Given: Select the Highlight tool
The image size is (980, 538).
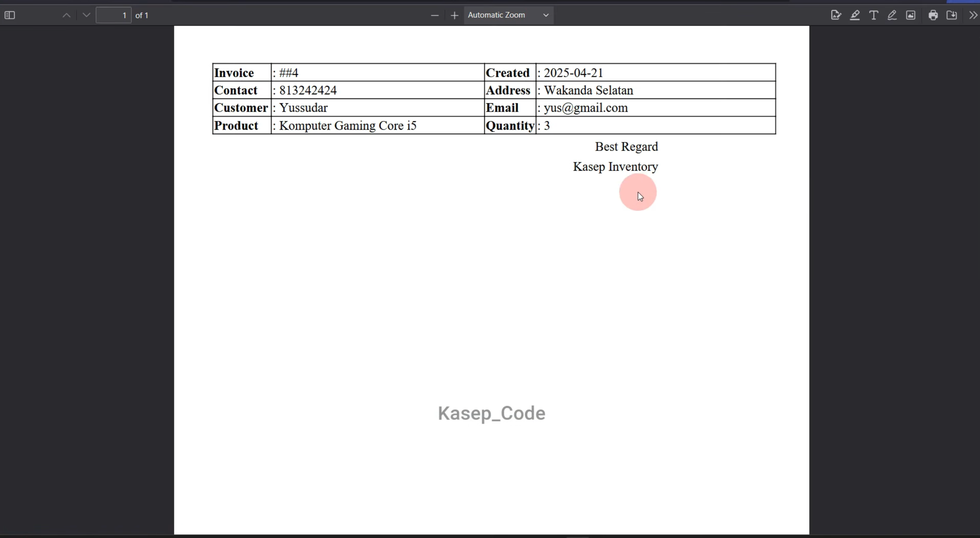Looking at the screenshot, I should point(855,15).
